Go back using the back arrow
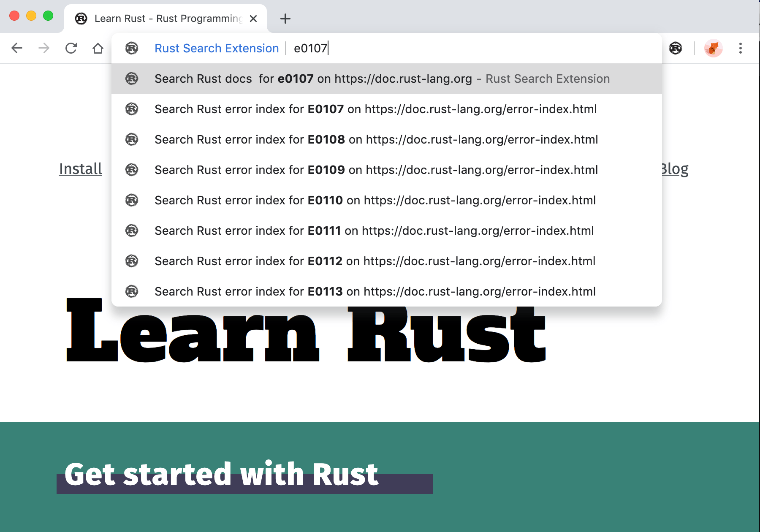The height and width of the screenshot is (532, 760). pos(17,48)
